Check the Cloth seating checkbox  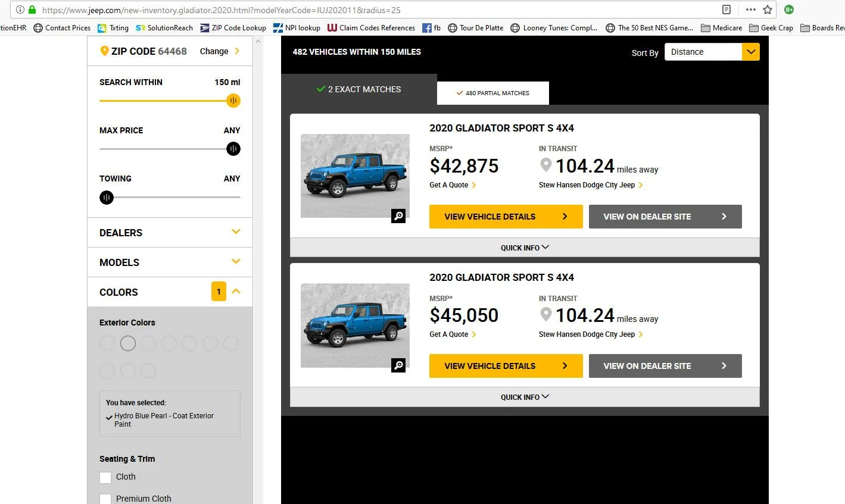tap(105, 477)
